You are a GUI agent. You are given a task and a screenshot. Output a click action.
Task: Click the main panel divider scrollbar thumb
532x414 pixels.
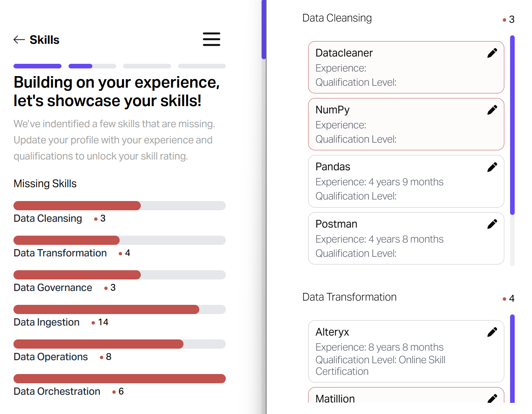point(264,30)
